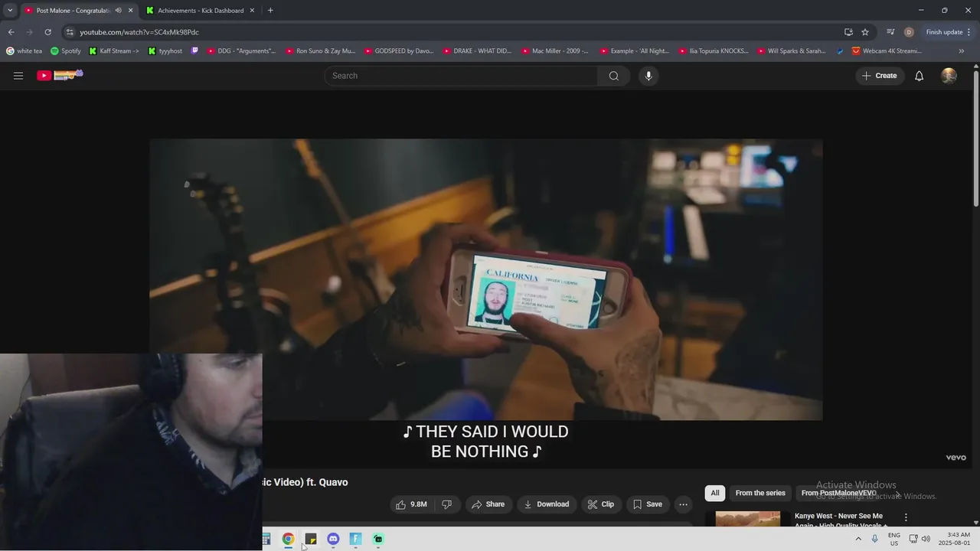The width and height of the screenshot is (980, 551).
Task: Open the Kaff Stream bookmark
Action: [x=114, y=51]
